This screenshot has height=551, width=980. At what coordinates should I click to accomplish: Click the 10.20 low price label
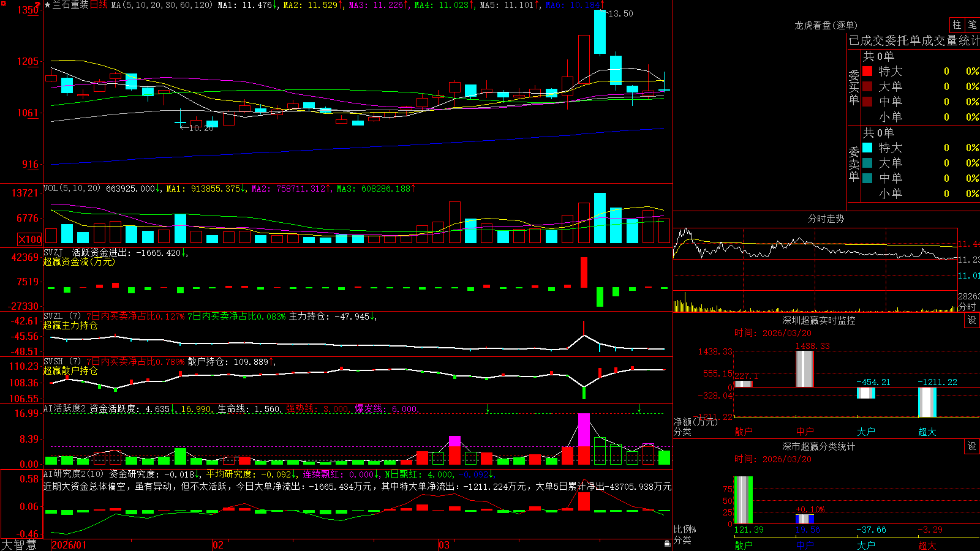point(201,128)
